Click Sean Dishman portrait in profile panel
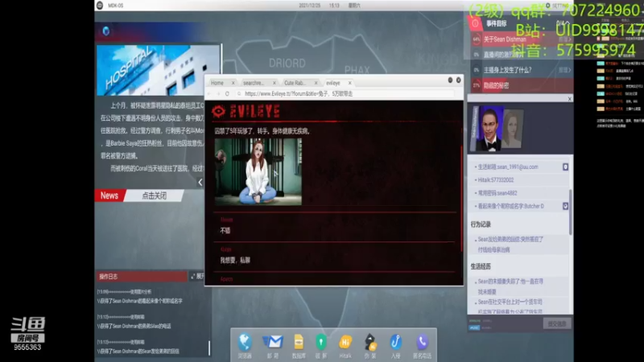 pos(489,129)
